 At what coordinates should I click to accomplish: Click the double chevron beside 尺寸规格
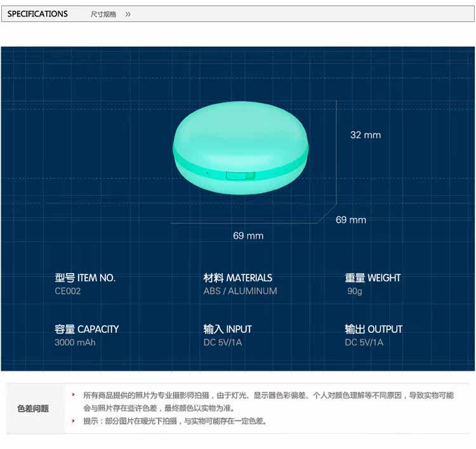[128, 14]
